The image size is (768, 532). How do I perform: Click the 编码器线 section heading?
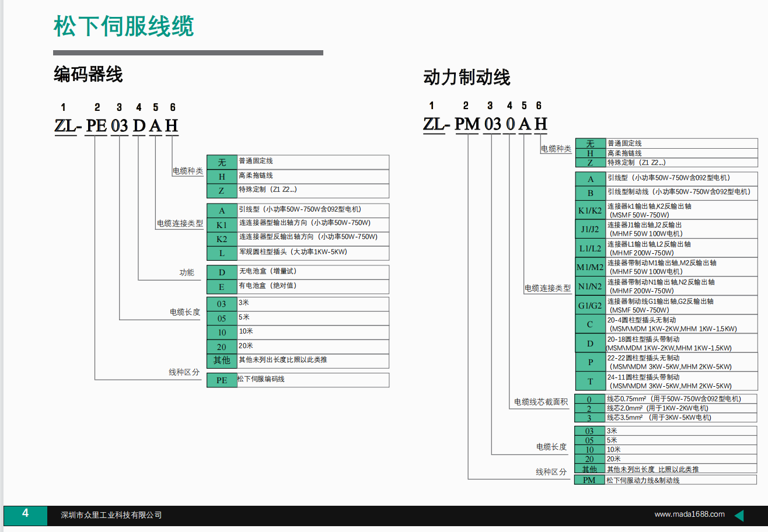pyautogui.click(x=88, y=75)
